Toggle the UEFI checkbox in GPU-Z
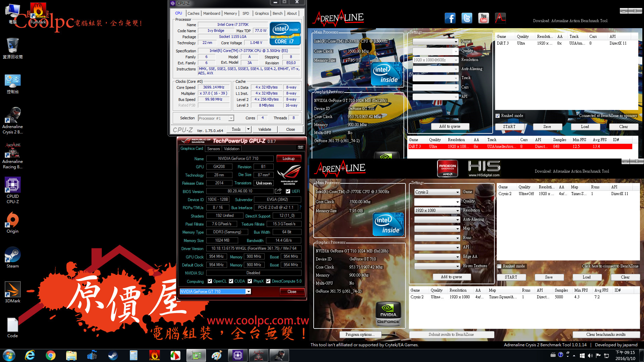Screen dimensions: 644x362 (x=288, y=191)
